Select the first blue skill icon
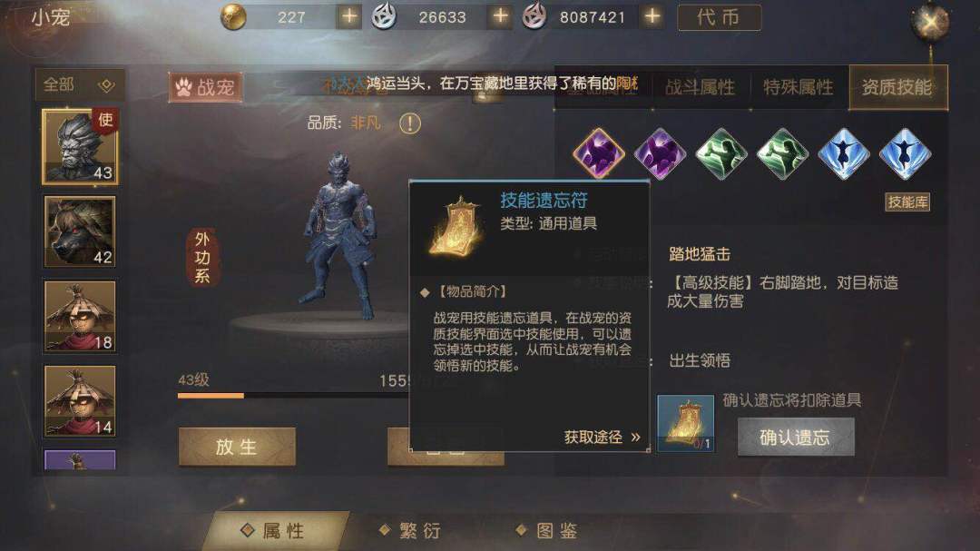The image size is (980, 551). tap(844, 153)
